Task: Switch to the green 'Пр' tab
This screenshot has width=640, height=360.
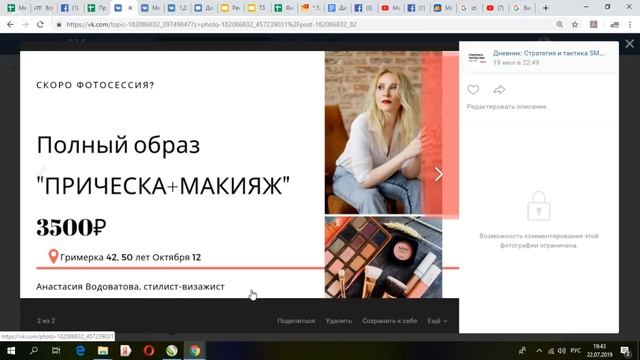Action: pos(97,8)
